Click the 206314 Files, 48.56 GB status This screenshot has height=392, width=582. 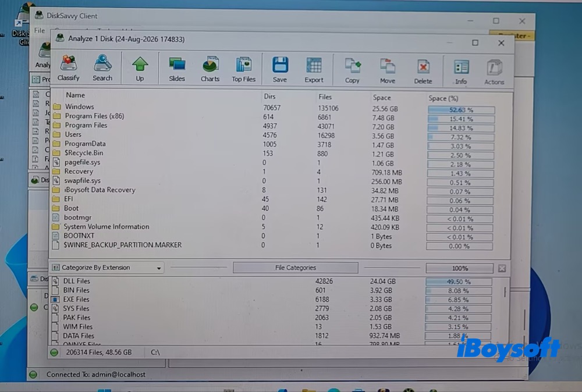tap(99, 352)
